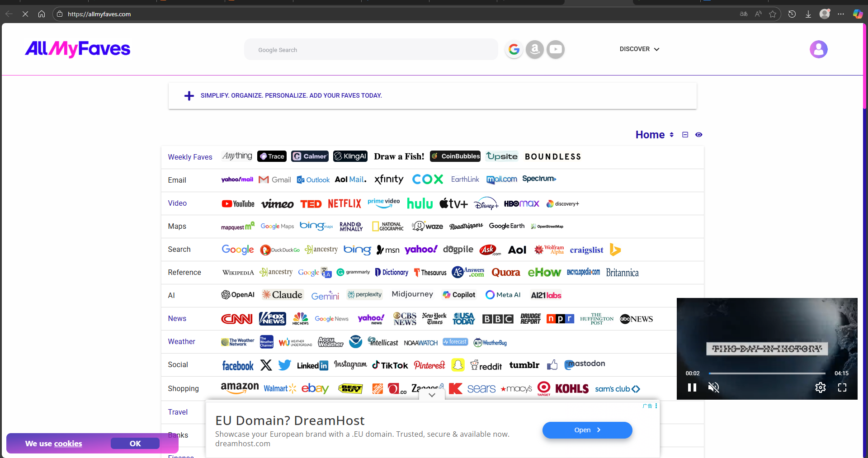The image size is (868, 458).
Task: Open the user profile avatar
Action: [x=818, y=49]
